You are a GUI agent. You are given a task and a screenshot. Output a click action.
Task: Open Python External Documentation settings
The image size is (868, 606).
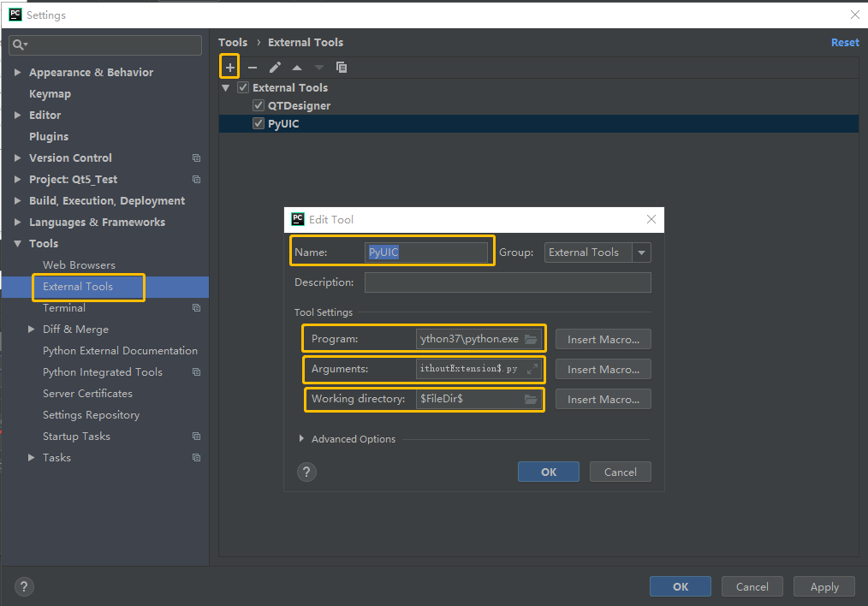(120, 351)
